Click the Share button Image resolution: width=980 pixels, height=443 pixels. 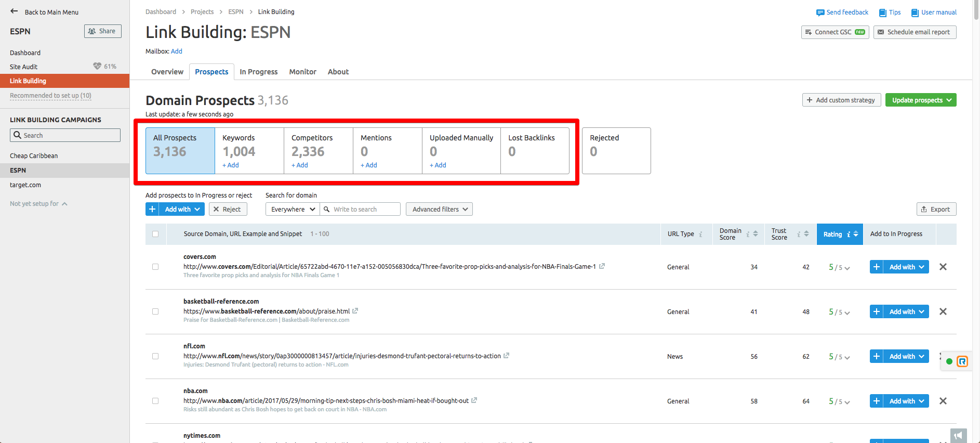(x=103, y=31)
